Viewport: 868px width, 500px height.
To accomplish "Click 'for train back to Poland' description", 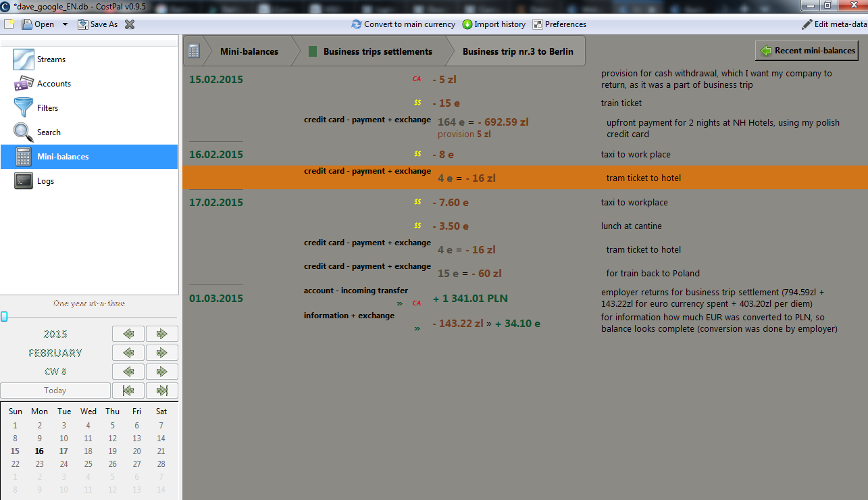I will [653, 274].
